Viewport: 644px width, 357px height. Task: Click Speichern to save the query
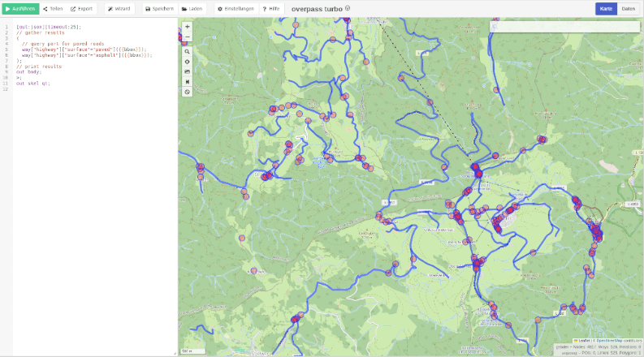[x=159, y=8]
